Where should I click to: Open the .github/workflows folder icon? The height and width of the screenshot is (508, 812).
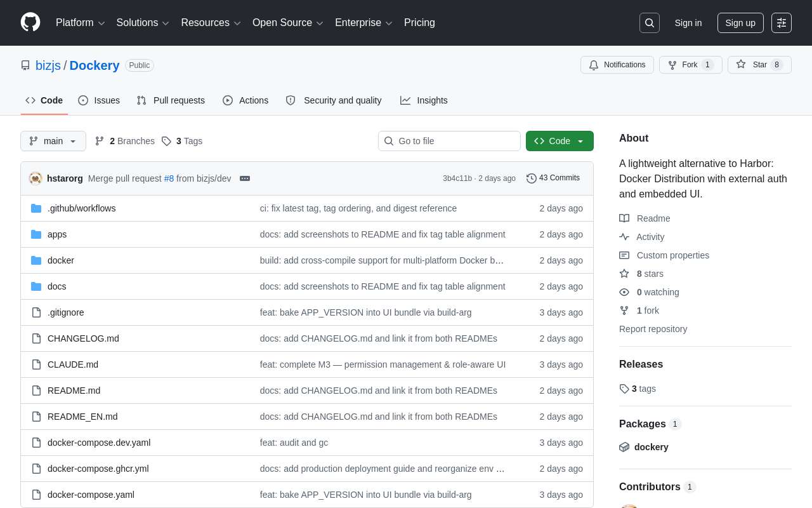point(36,208)
